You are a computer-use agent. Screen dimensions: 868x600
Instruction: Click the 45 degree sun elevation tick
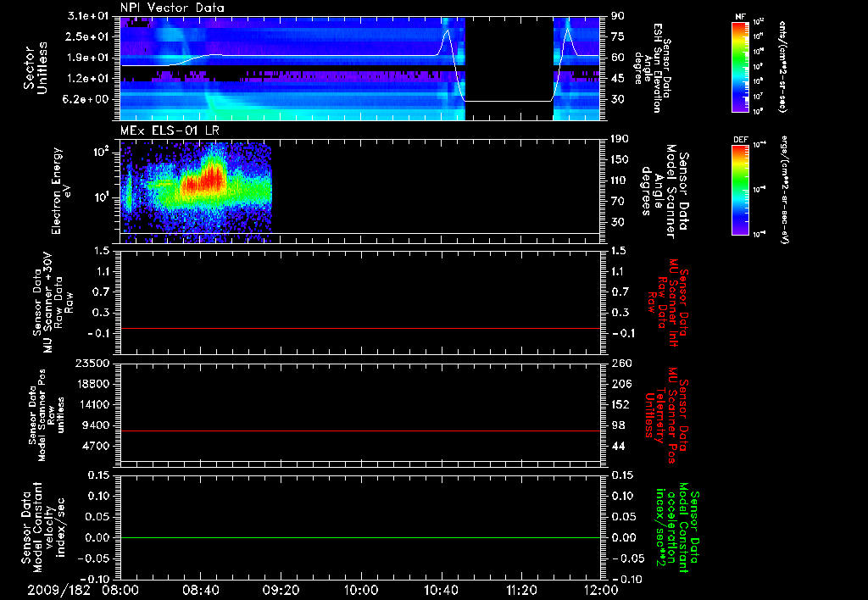618,79
